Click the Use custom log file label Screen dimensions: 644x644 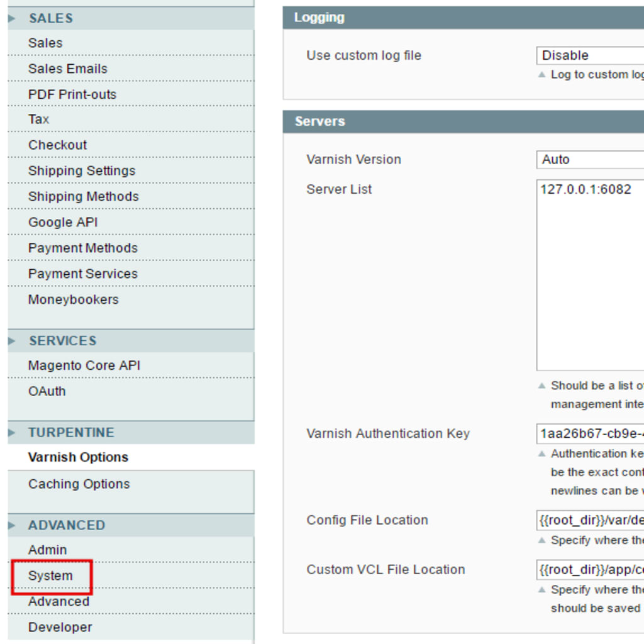(x=364, y=55)
